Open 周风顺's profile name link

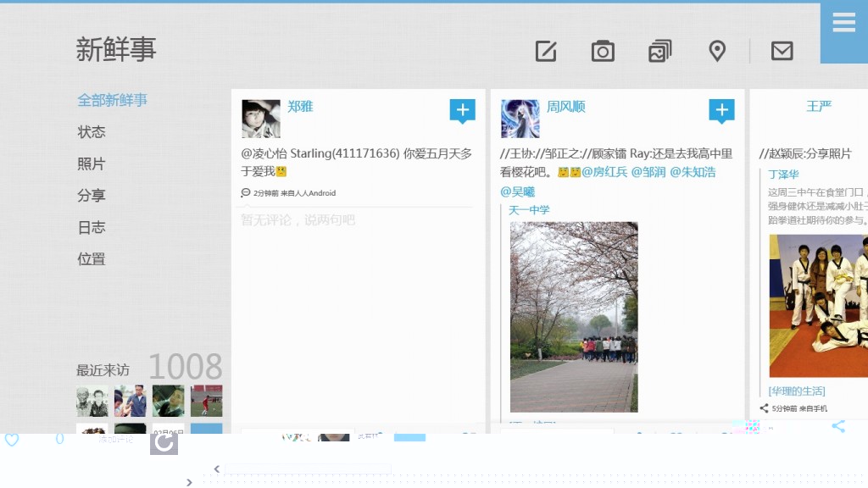tap(565, 106)
